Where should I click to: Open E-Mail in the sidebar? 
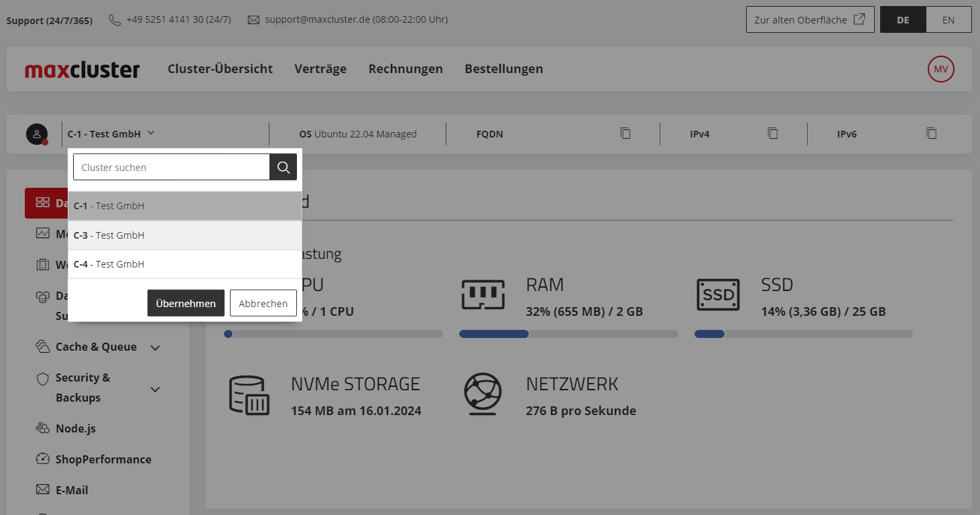[x=72, y=490]
